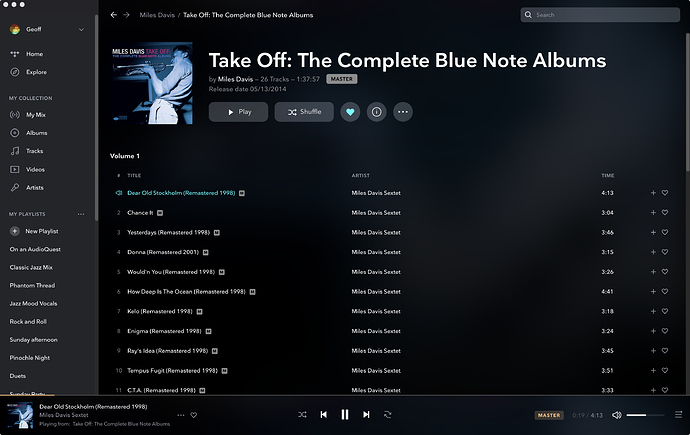The image size is (690, 435).
Task: Go to previous track
Action: tap(323, 414)
